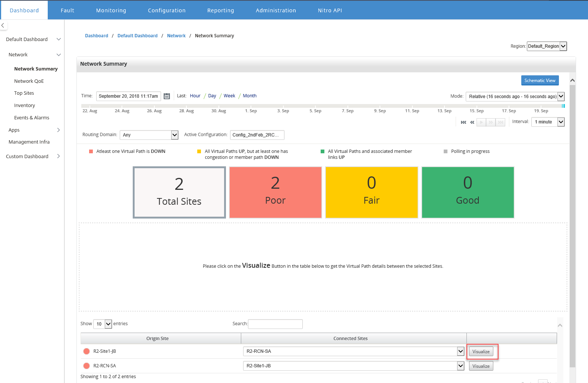Click the Schematic View button
This screenshot has height=383, width=588.
(x=540, y=81)
